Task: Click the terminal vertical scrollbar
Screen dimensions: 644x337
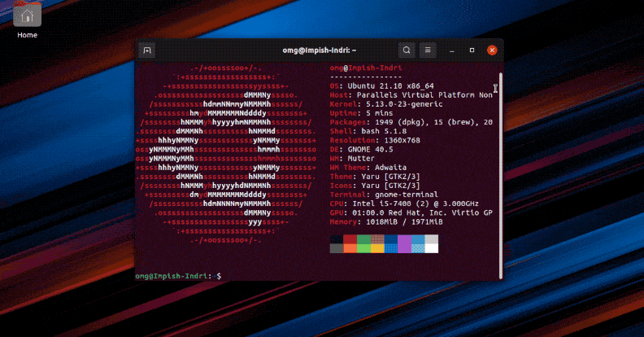Action: [x=501, y=176]
